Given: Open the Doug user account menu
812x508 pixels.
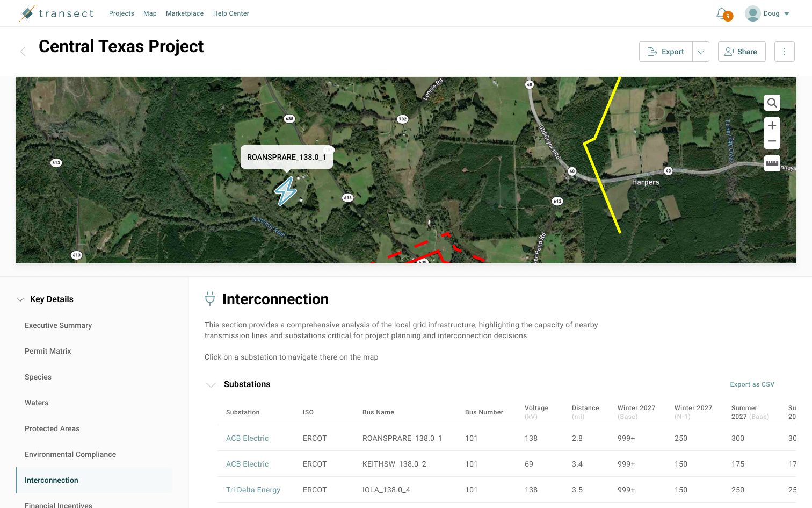Looking at the screenshot, I should [x=767, y=13].
